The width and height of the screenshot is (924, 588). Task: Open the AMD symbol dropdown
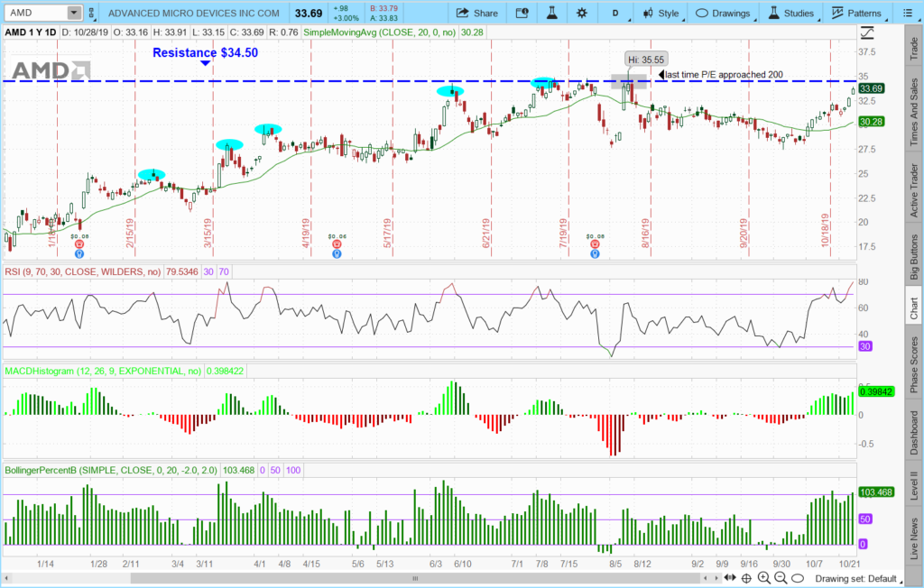point(73,13)
